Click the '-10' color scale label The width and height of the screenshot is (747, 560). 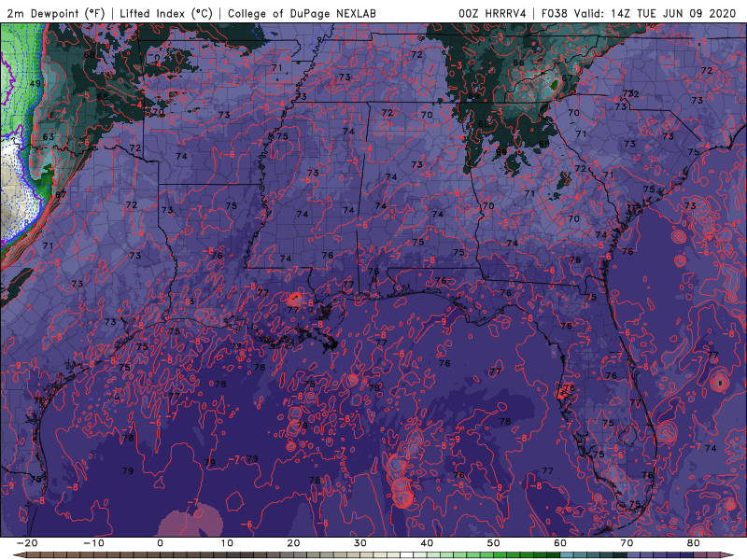click(x=93, y=543)
